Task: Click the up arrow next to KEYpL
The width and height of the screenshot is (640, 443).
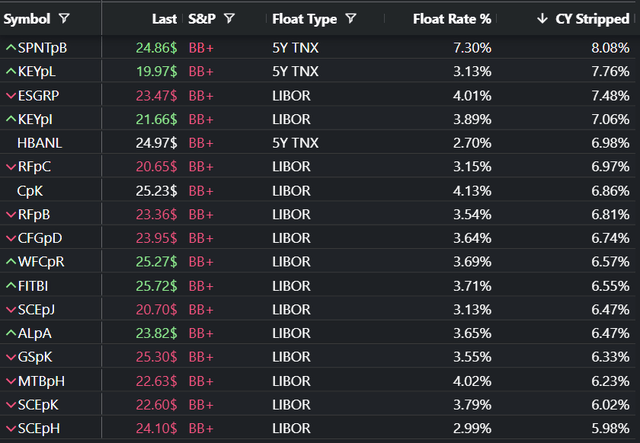Action: click(11, 71)
